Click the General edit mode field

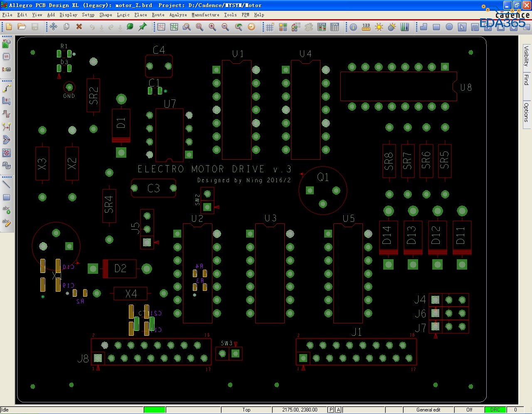pos(428,410)
